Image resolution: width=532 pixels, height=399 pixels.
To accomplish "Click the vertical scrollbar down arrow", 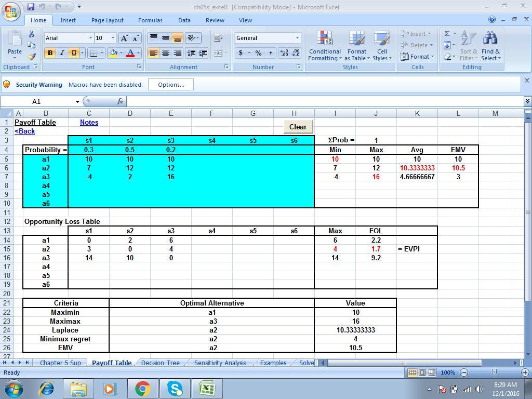I will click(x=528, y=354).
